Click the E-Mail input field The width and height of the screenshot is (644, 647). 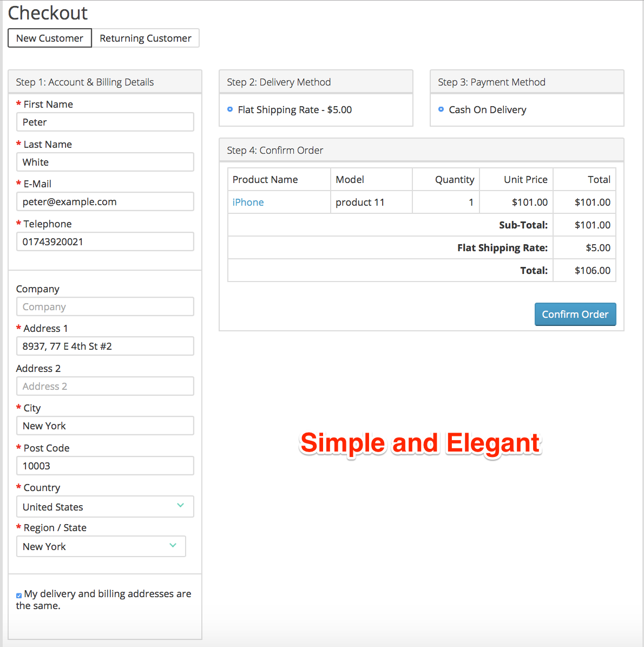[x=105, y=202]
